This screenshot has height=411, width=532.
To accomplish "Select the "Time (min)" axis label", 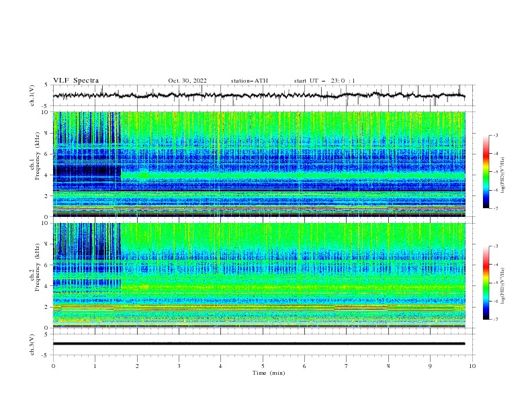I will coord(269,373).
